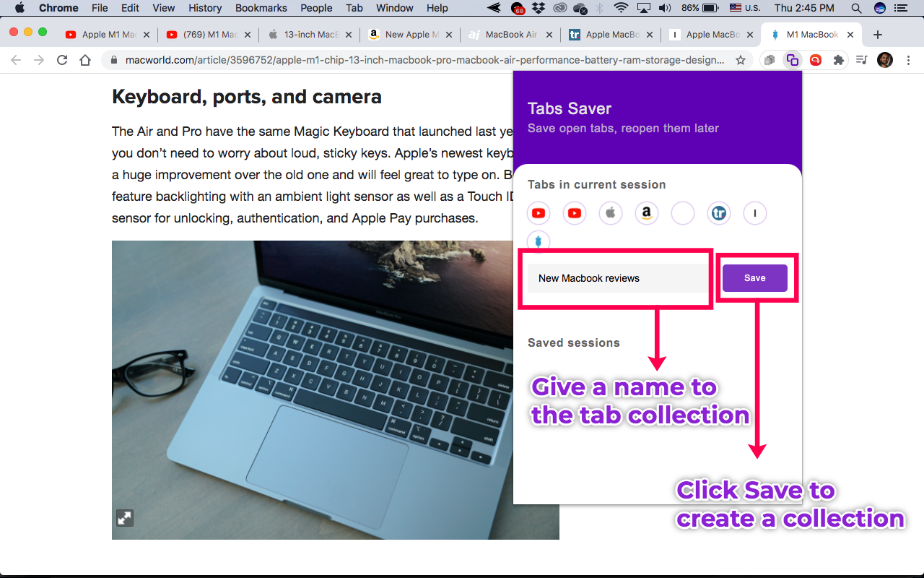Click the Save button in Tabs Saver
Image resolution: width=924 pixels, height=578 pixels.
pos(754,278)
